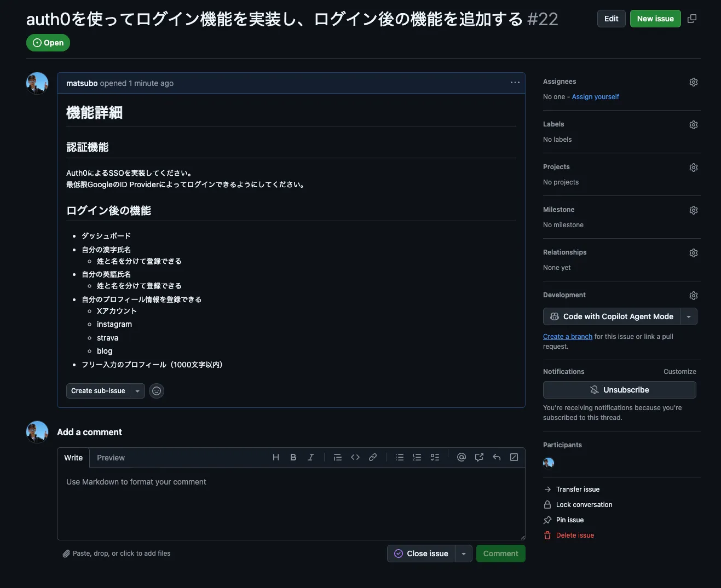Viewport: 721px width, 588px height.
Task: Click the insert link icon
Action: [x=373, y=457]
